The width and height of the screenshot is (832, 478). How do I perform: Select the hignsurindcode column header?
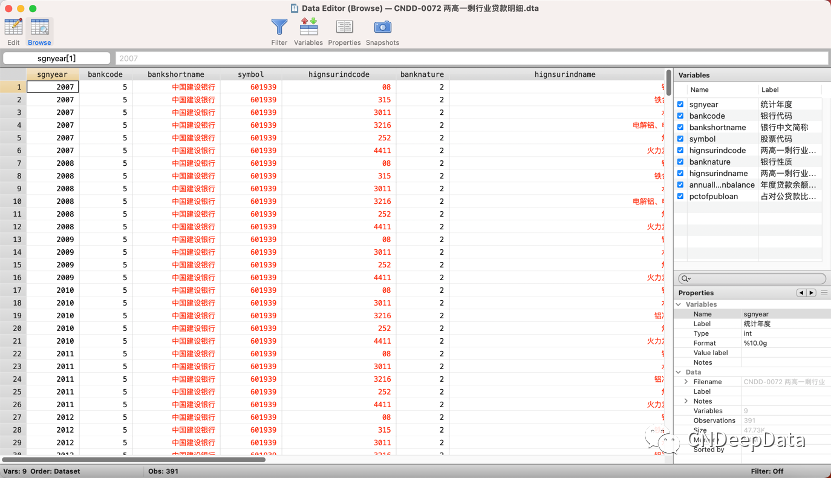tap(339, 74)
